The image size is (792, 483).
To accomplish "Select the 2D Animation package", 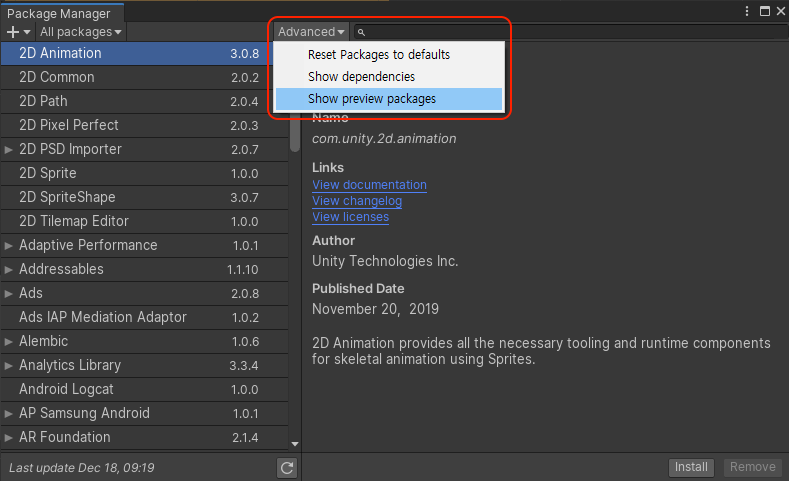I will click(x=136, y=54).
